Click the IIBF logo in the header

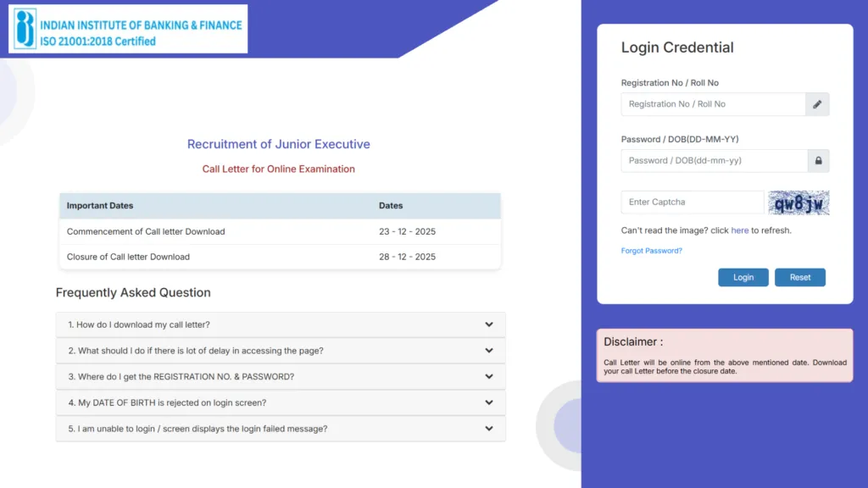[25, 27]
